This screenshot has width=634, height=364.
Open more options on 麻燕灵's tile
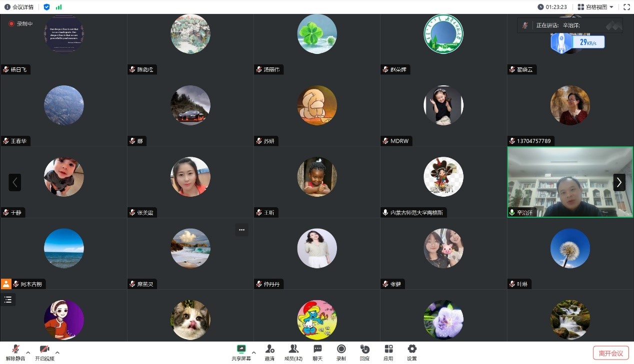coord(241,230)
